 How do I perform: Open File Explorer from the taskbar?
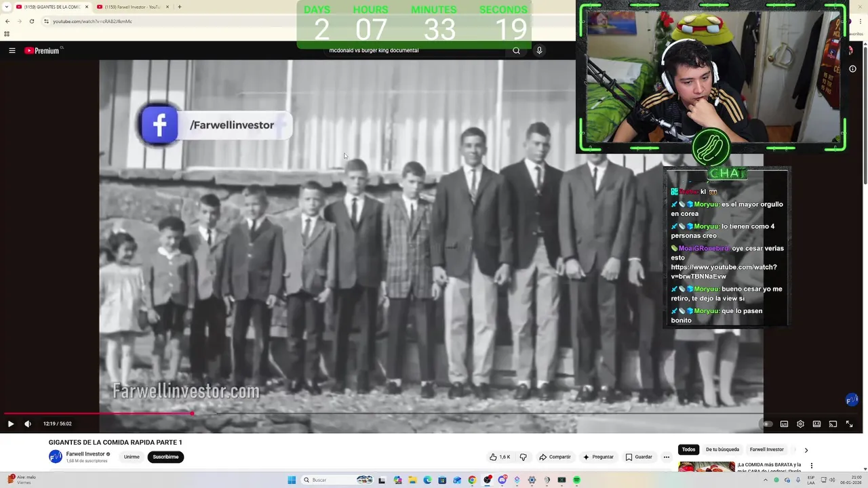412,480
